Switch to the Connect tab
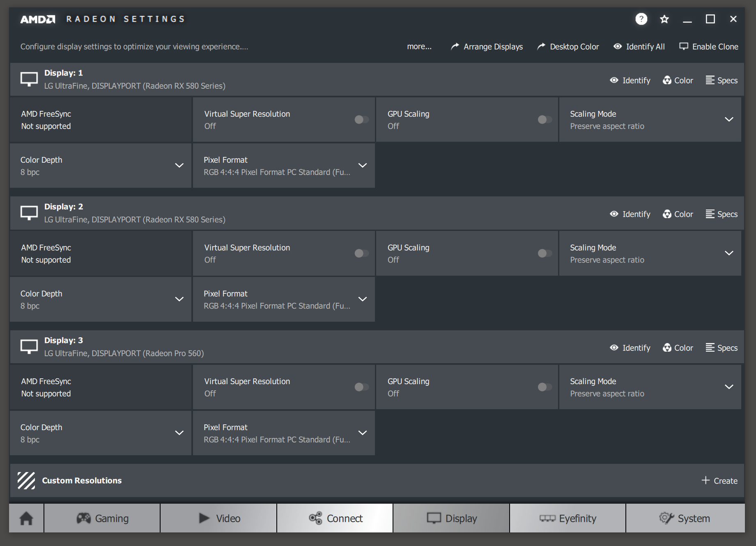 point(335,518)
